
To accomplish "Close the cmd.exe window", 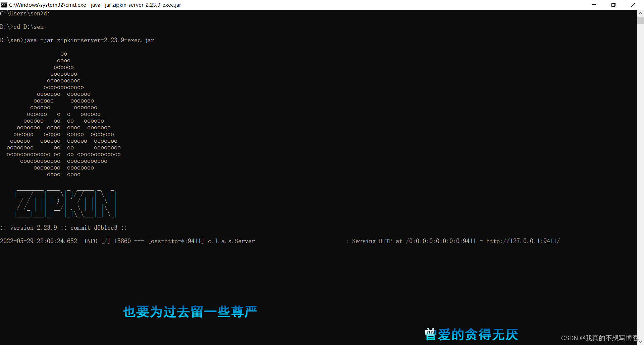I will [x=633, y=5].
